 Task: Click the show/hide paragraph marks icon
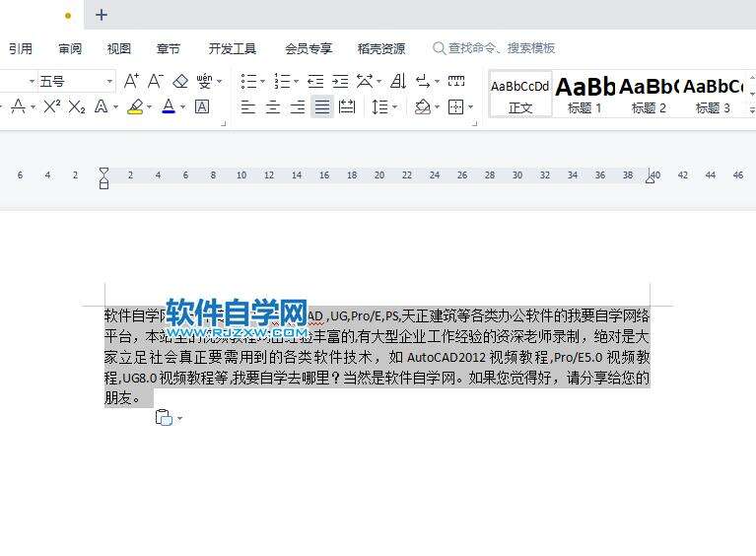pyautogui.click(x=423, y=81)
